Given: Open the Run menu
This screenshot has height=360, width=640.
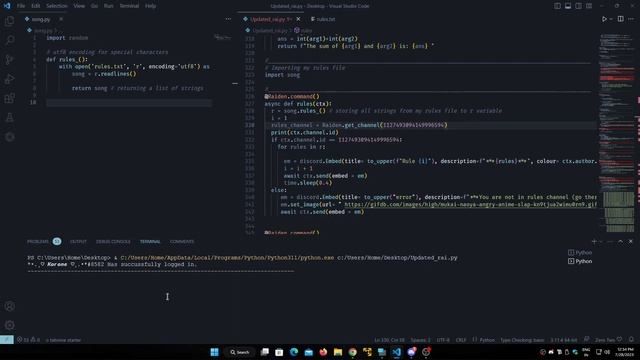Looking at the screenshot, I should coord(108,6).
